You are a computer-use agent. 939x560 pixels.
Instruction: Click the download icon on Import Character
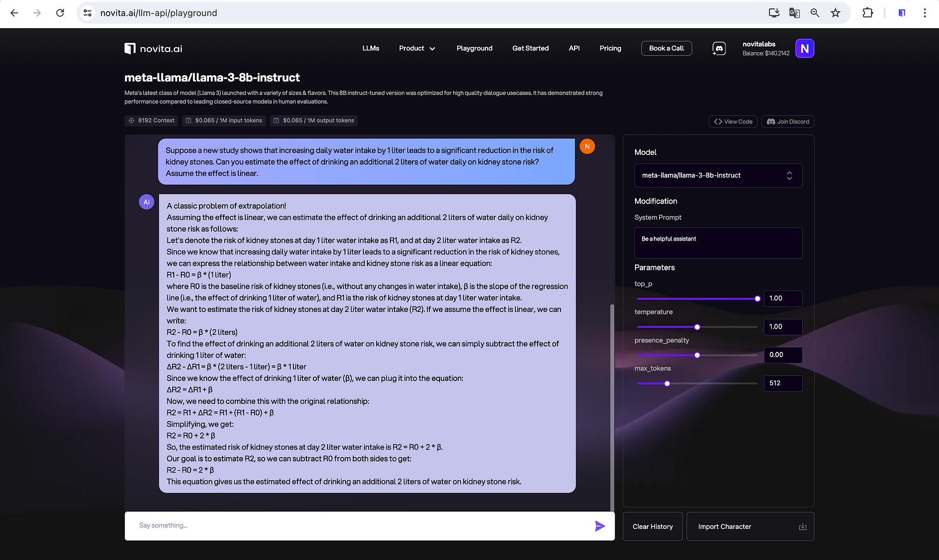tap(803, 527)
